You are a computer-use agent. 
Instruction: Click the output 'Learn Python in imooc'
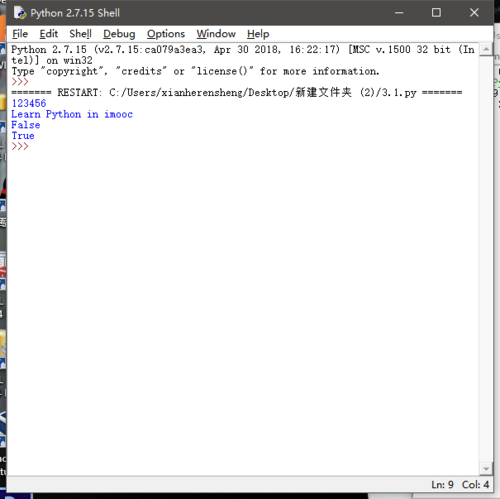coord(72,114)
